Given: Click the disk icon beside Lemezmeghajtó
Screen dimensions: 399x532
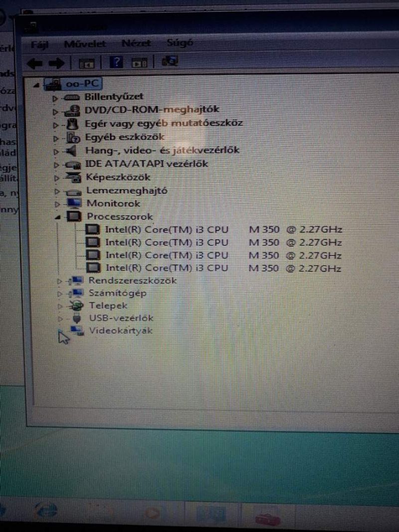Looking at the screenshot, I should pos(74,192).
